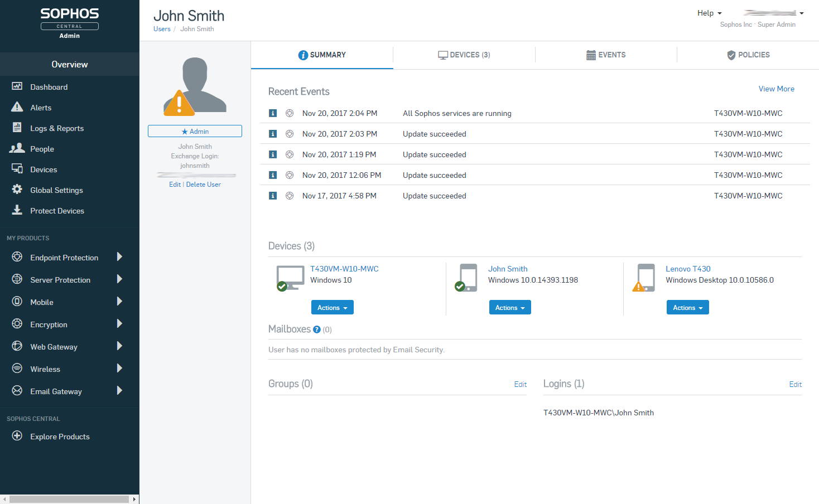Click the View More events link
The image size is (819, 504).
(x=776, y=89)
